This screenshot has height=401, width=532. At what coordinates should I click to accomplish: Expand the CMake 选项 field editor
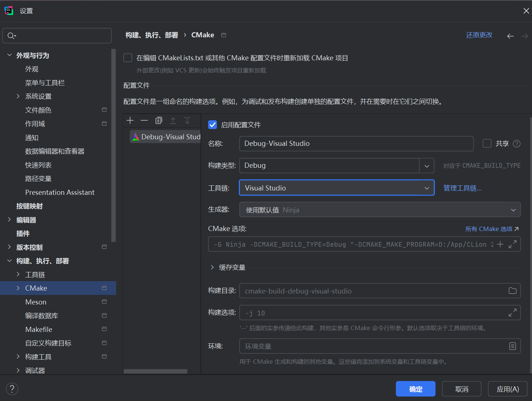coord(513,244)
